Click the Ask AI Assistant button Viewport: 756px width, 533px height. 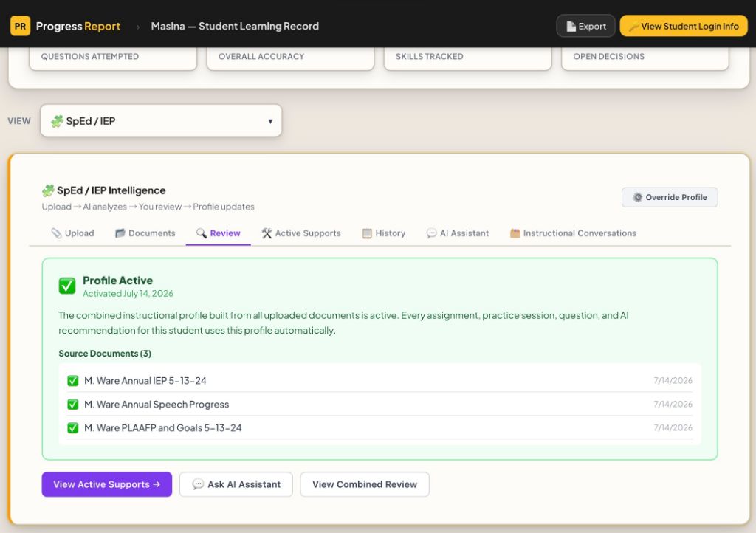click(x=236, y=484)
